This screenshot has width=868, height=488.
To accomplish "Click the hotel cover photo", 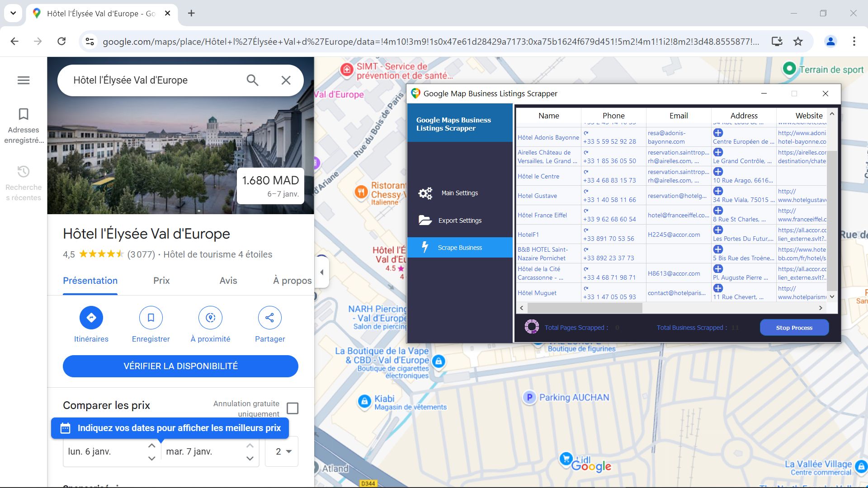I will [181, 136].
